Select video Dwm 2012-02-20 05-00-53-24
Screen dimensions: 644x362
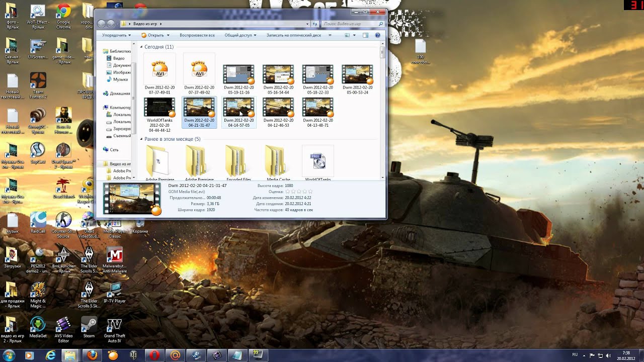pyautogui.click(x=357, y=79)
